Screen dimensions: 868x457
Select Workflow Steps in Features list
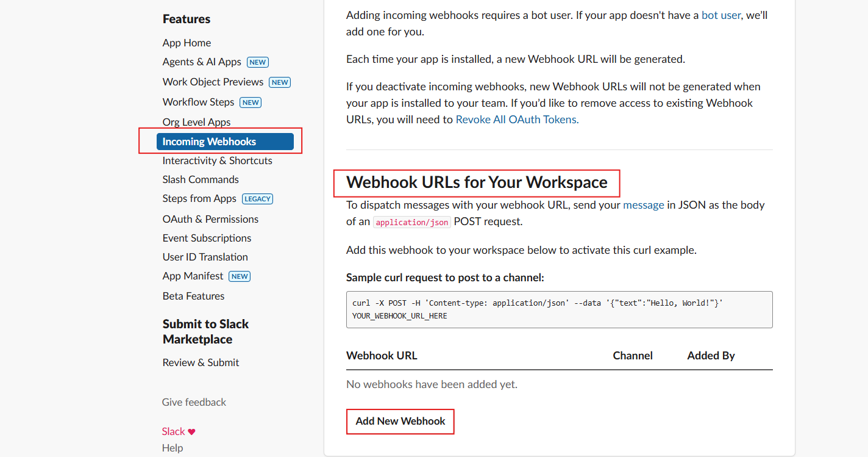pyautogui.click(x=198, y=102)
